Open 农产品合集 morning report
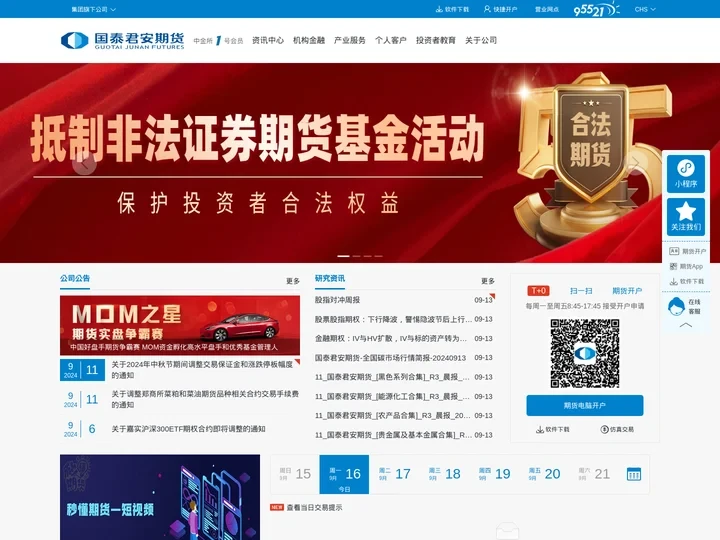Viewport: 720px width, 540px height. (x=393, y=416)
